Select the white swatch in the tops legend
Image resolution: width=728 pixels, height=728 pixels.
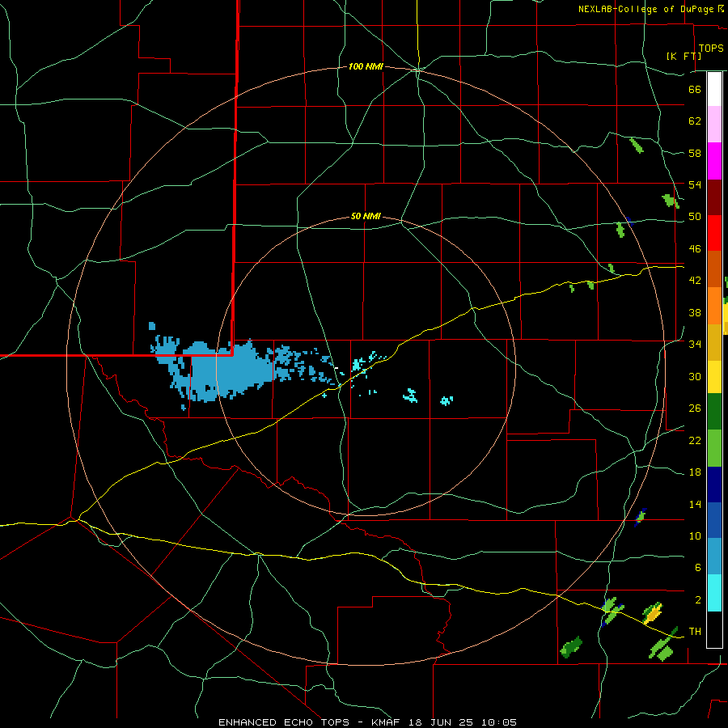(714, 89)
